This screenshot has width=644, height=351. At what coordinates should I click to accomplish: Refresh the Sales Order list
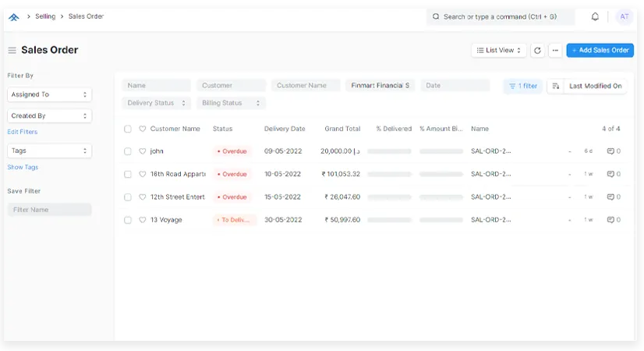point(537,51)
